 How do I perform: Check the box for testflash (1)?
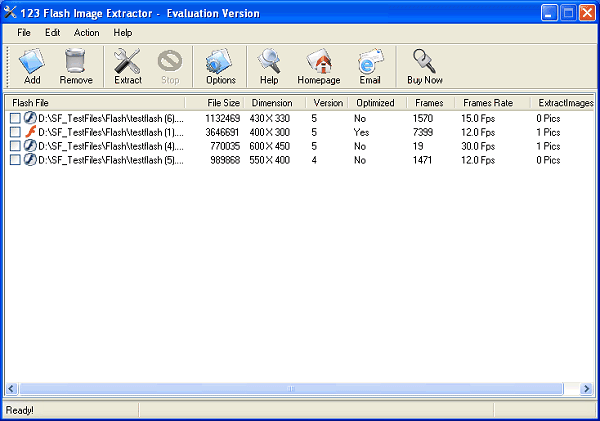(15, 132)
